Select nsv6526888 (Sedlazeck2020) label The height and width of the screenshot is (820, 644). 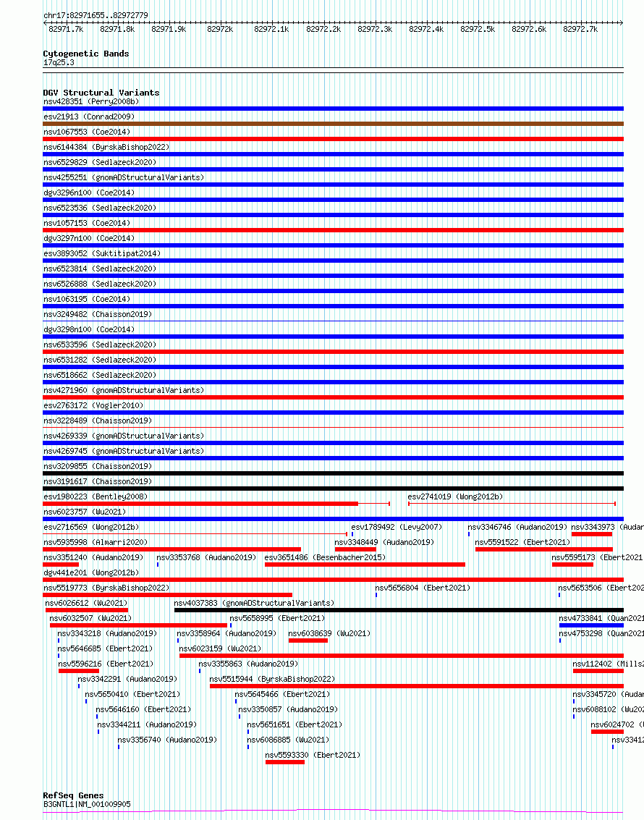click(100, 284)
